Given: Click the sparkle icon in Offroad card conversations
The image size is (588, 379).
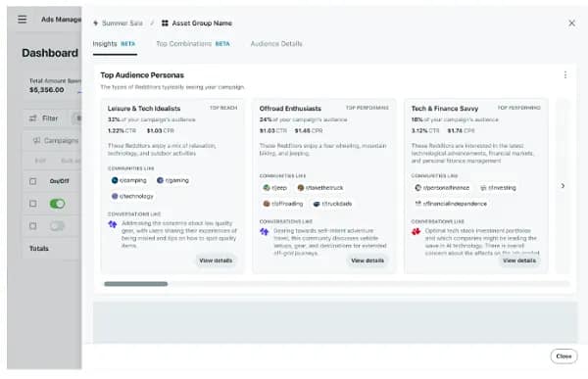Looking at the screenshot, I should [x=264, y=232].
